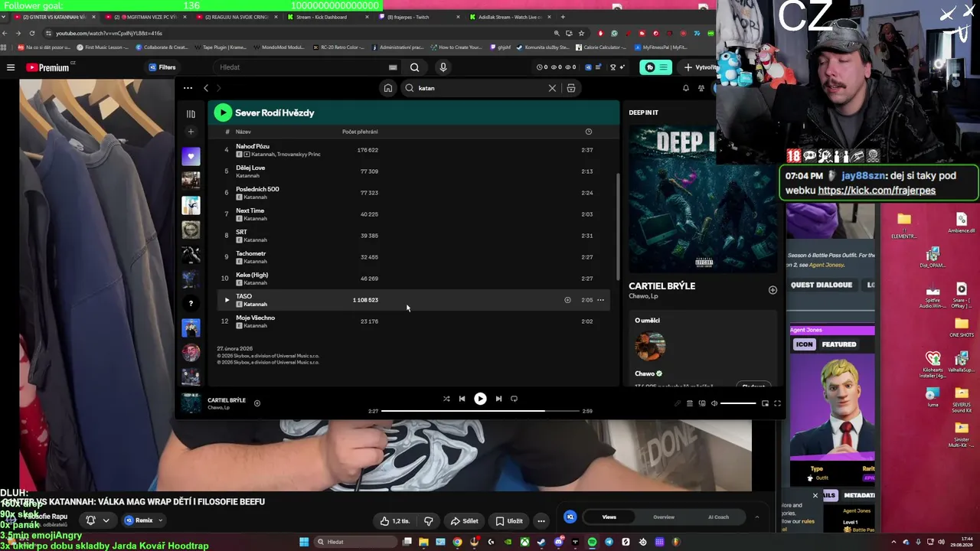Toggle shuffle in Spotify player

[x=446, y=399]
